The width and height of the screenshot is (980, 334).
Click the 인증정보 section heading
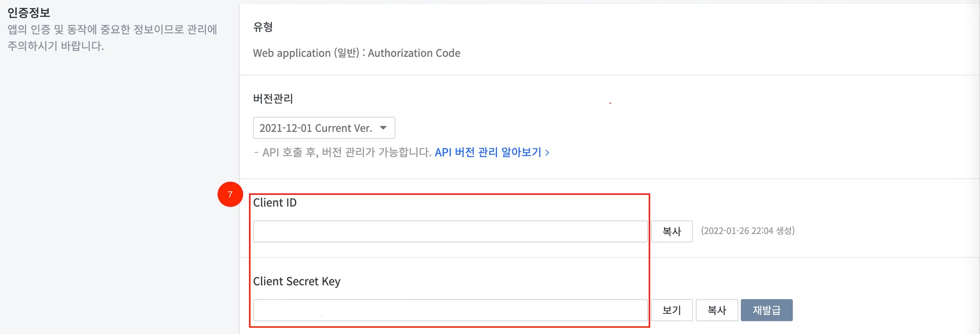tap(29, 12)
